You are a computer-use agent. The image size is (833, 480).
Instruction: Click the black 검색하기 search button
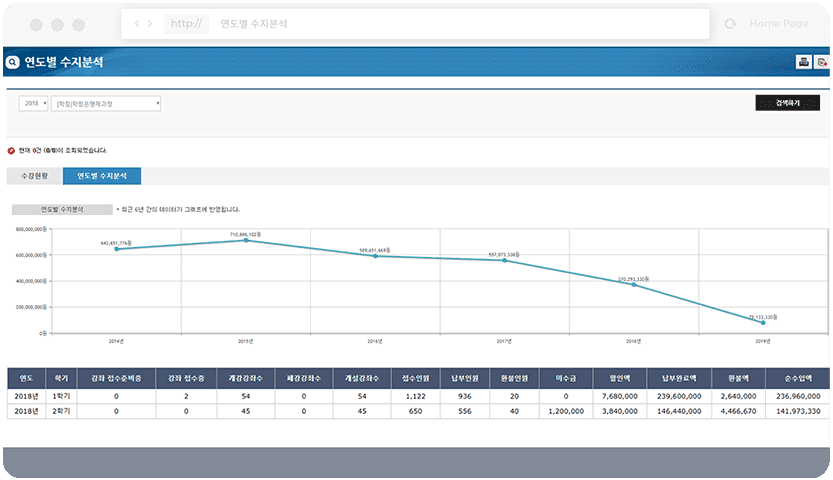point(787,102)
